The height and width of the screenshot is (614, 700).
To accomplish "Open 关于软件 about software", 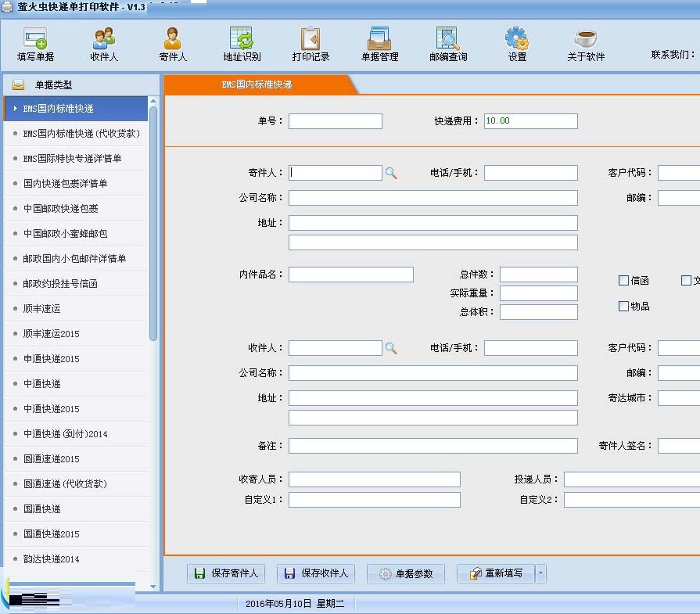I will [586, 45].
